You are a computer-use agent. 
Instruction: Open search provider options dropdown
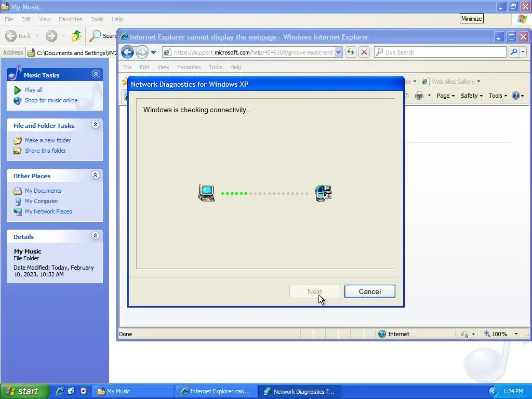(x=523, y=52)
